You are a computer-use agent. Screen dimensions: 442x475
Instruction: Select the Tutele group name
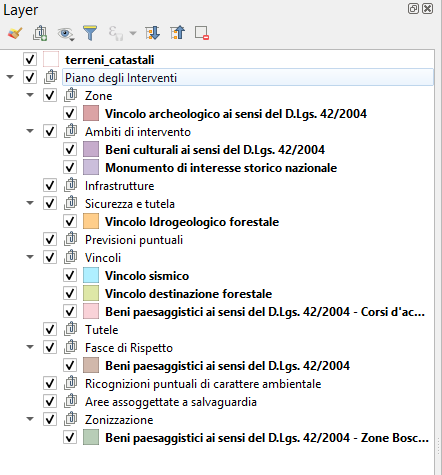(x=102, y=330)
